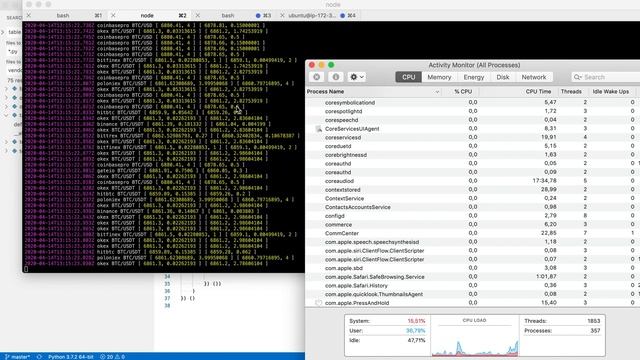Select the ContactsAccountsService process row
This screenshot has width=640, height=360.
click(x=473, y=207)
